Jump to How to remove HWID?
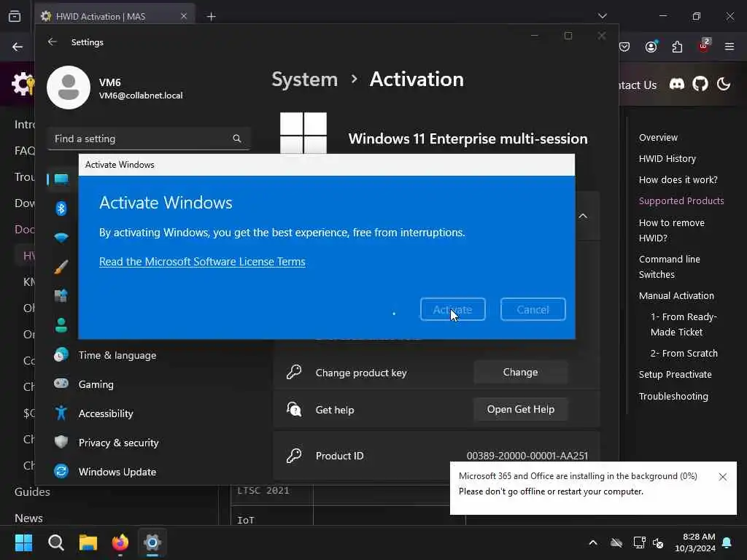 pyautogui.click(x=672, y=230)
